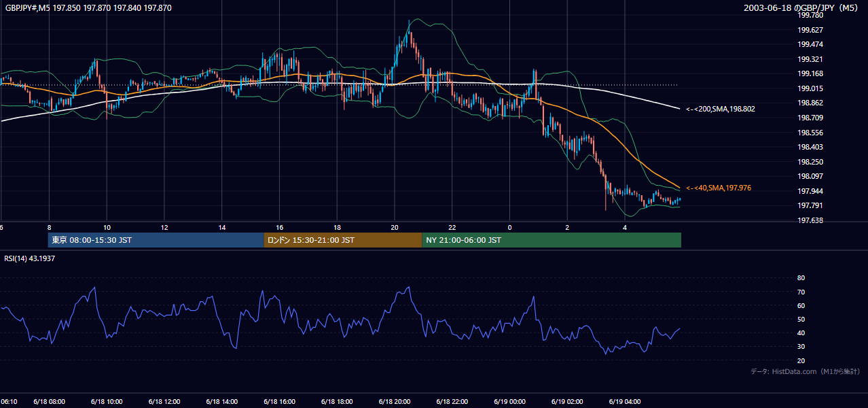
Task: Click the NY 21:00-06:00 JST session bar
Action: coord(551,240)
